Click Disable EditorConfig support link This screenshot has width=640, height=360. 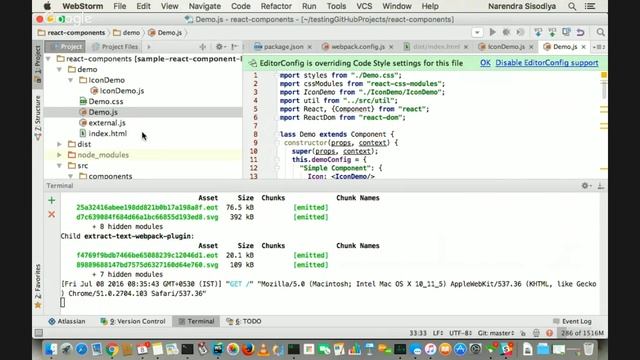pyautogui.click(x=547, y=63)
